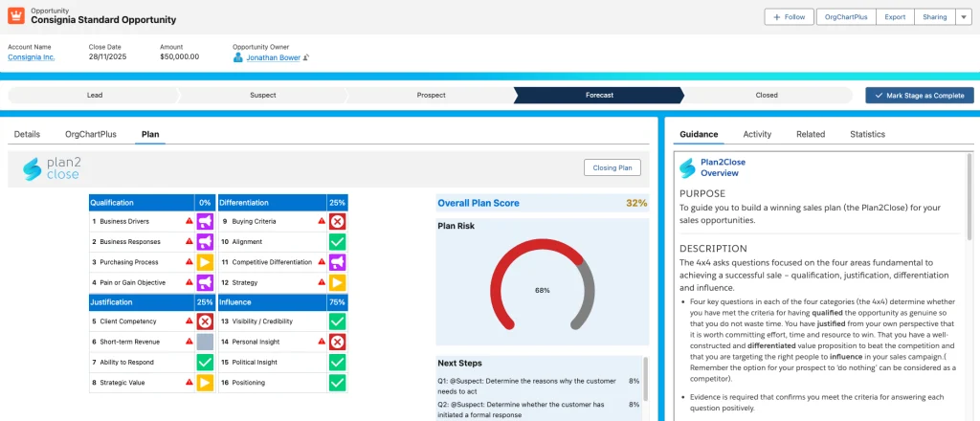Click the red warning triangle beside Short-term Revenue
The height and width of the screenshot is (421, 980).
(189, 342)
